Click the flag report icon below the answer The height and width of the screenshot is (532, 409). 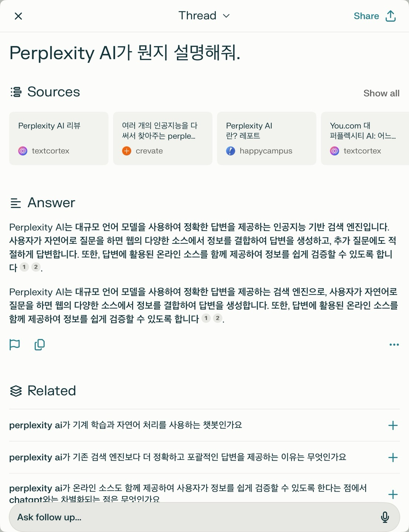pyautogui.click(x=15, y=344)
